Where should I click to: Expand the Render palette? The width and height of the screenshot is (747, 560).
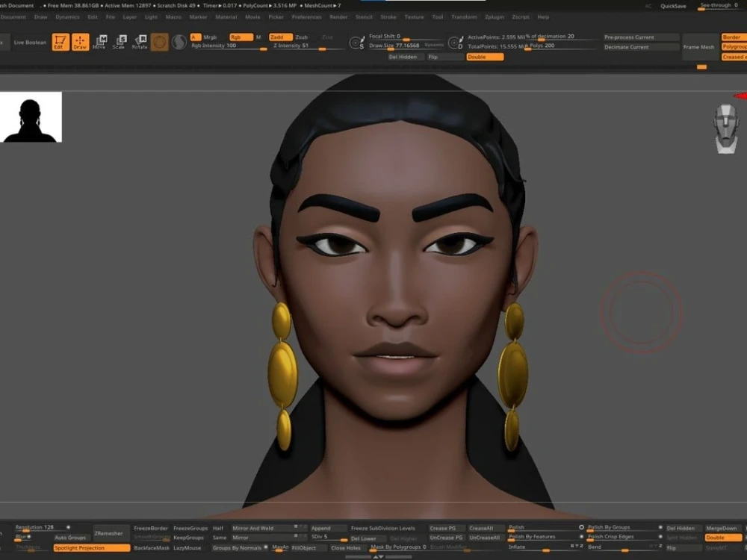338,16
